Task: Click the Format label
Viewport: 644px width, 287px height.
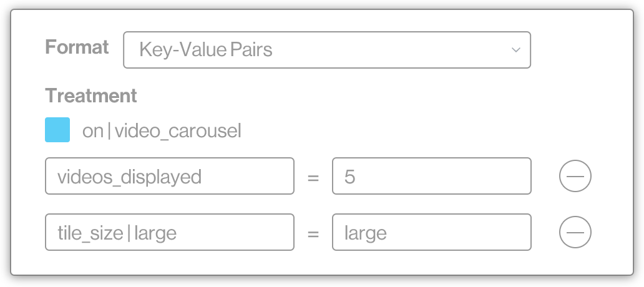Action: 77,47
